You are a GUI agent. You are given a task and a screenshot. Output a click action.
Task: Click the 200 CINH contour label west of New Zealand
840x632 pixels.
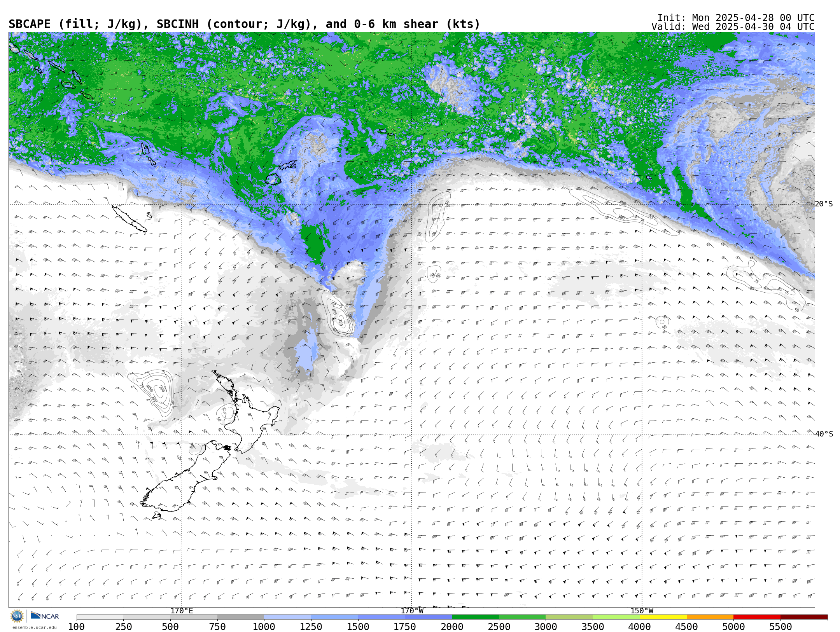[162, 388]
